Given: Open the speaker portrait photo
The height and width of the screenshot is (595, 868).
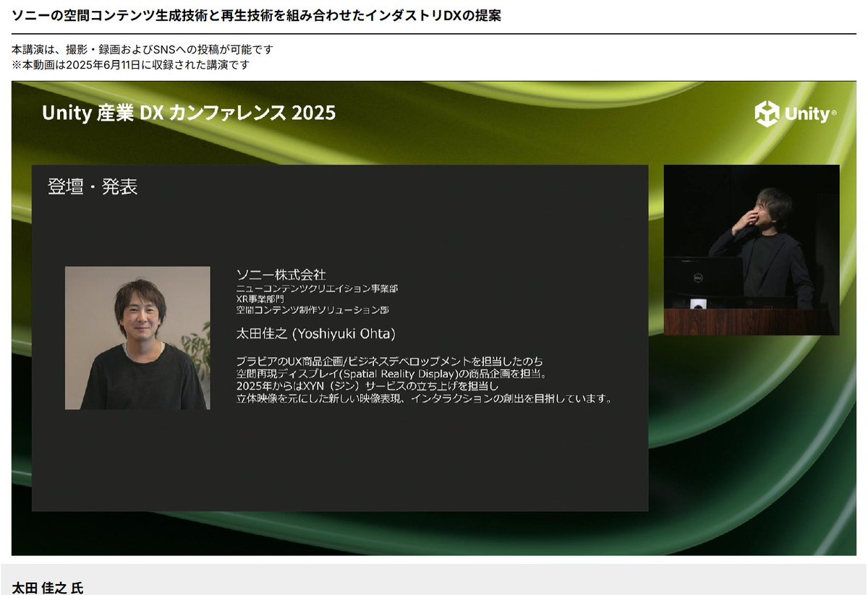Looking at the screenshot, I should click(137, 338).
